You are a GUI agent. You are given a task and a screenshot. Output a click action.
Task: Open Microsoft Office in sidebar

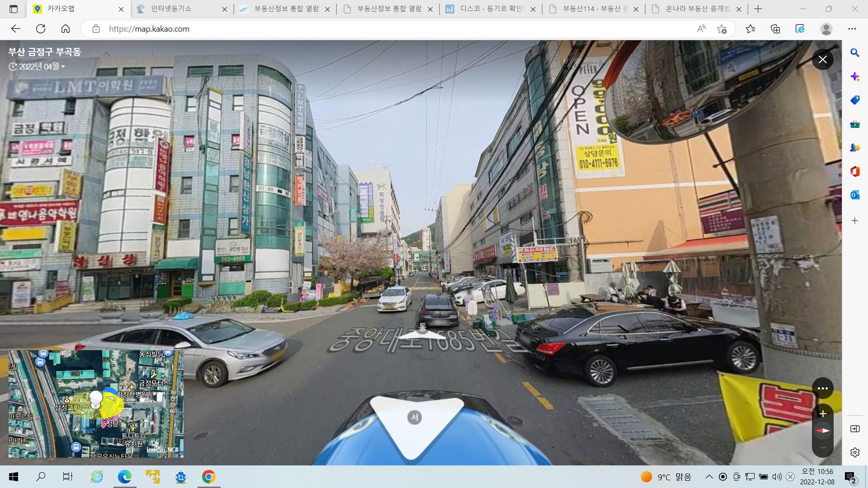tap(854, 171)
